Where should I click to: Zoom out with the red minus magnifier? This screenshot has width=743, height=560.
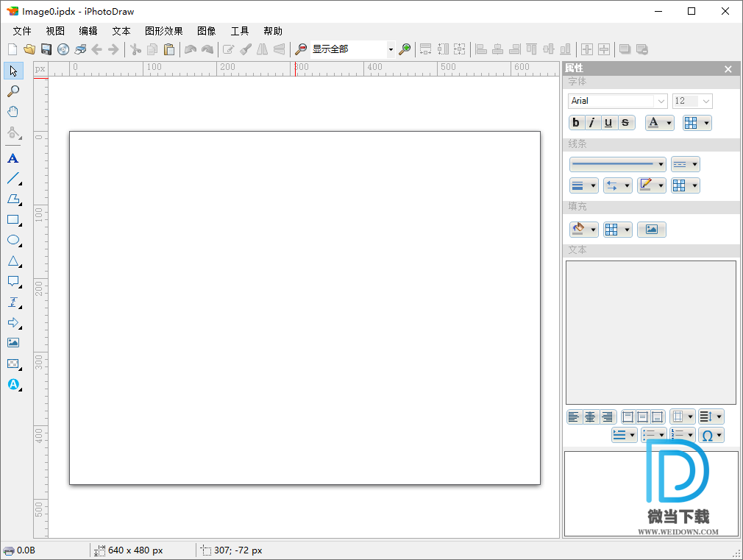pyautogui.click(x=301, y=49)
